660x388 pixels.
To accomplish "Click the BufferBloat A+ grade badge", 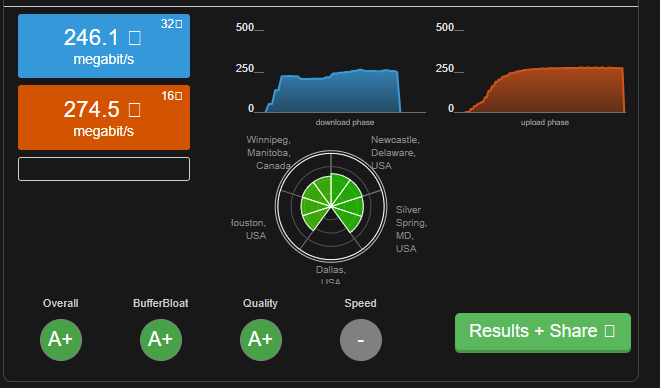I will coord(161,340).
